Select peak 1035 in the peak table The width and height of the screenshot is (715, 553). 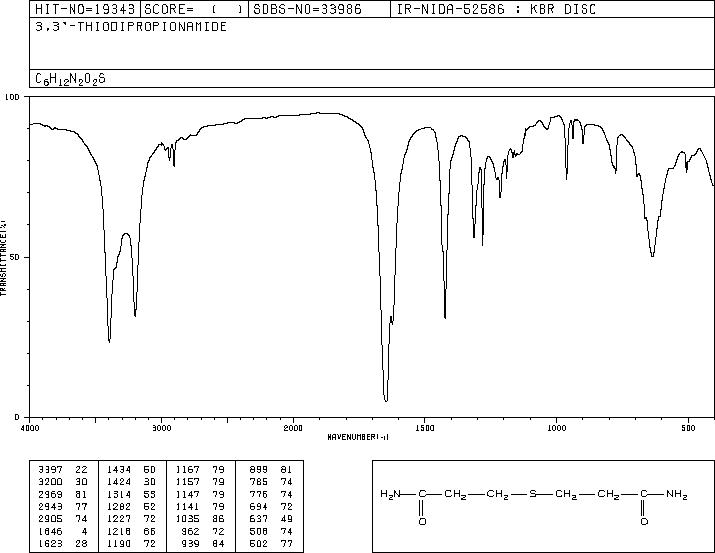click(x=188, y=519)
